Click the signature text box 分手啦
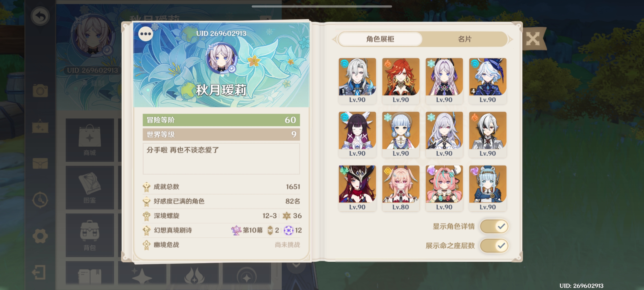This screenshot has height=290, width=644. (221, 159)
